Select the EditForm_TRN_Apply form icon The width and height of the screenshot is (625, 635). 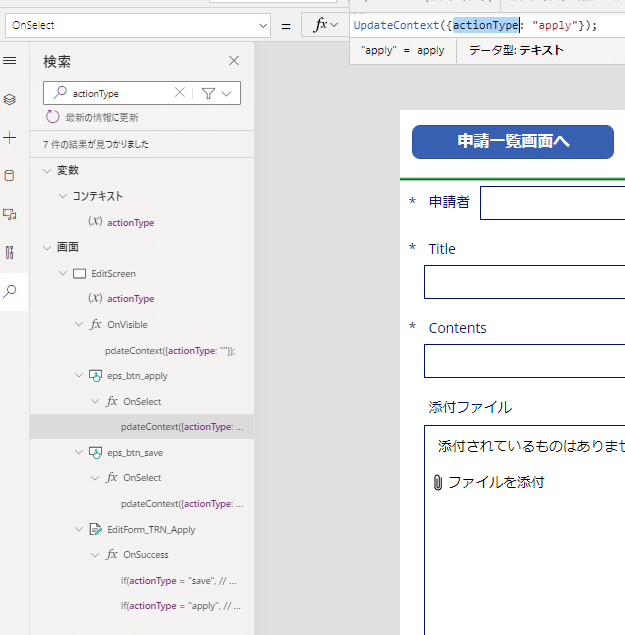click(x=96, y=529)
